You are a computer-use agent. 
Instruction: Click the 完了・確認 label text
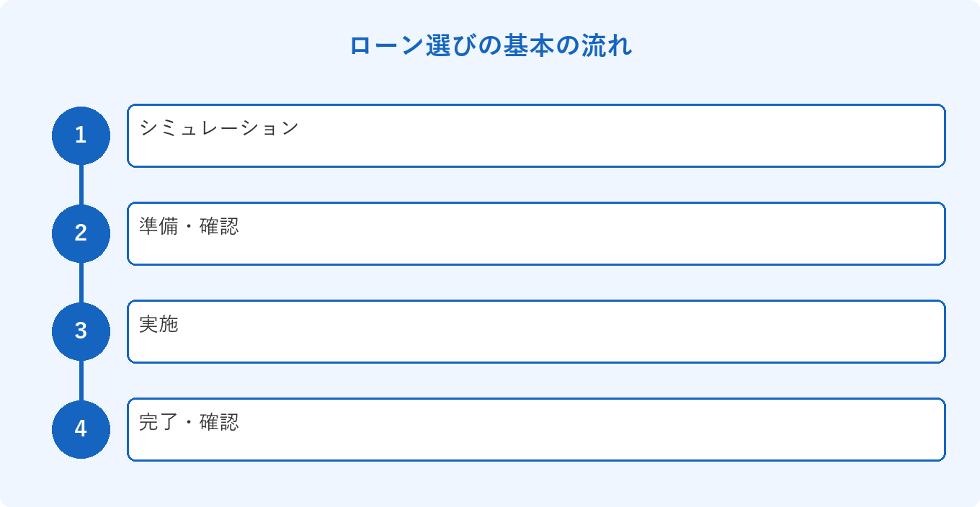pyautogui.click(x=189, y=422)
